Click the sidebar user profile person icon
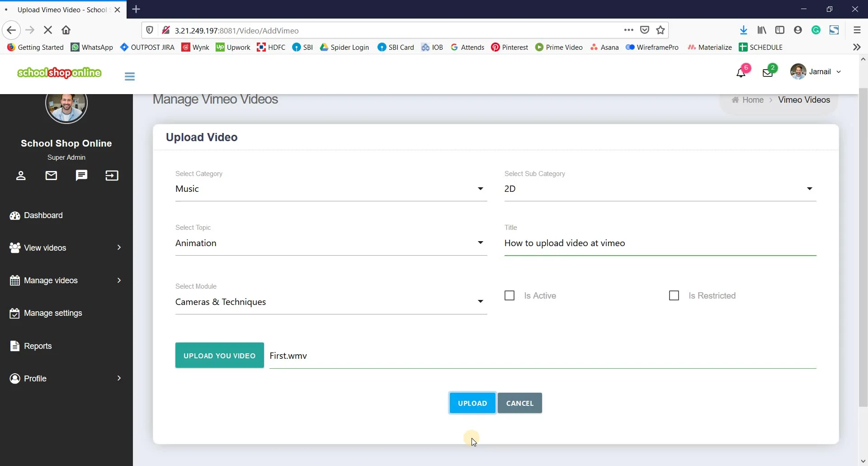The width and height of the screenshot is (868, 466). click(x=21, y=176)
